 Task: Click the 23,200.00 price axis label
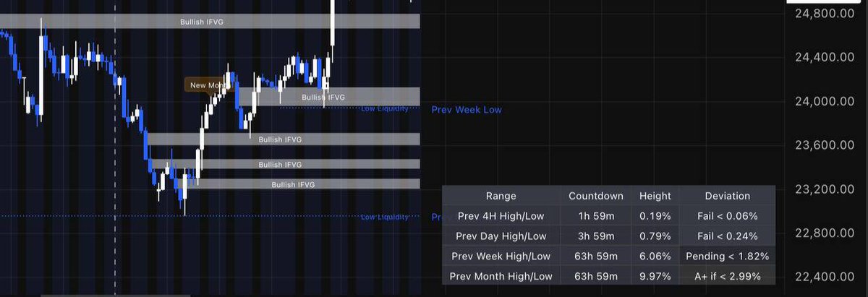pos(825,189)
